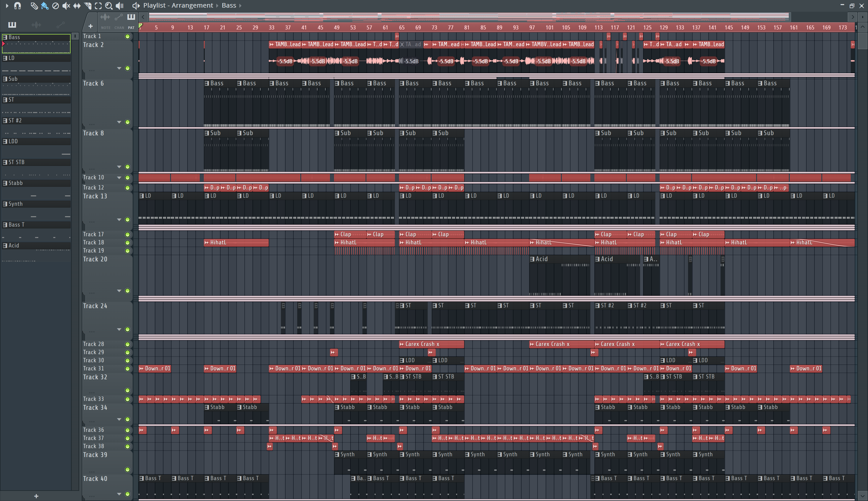Image resolution: width=868 pixels, height=501 pixels.
Task: Toggle the Track 18 mute LED
Action: point(128,243)
